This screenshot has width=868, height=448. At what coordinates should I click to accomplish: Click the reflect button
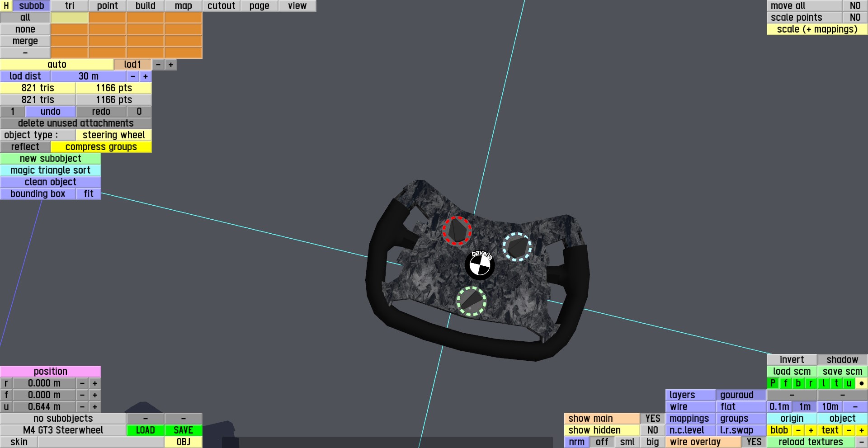tap(25, 147)
